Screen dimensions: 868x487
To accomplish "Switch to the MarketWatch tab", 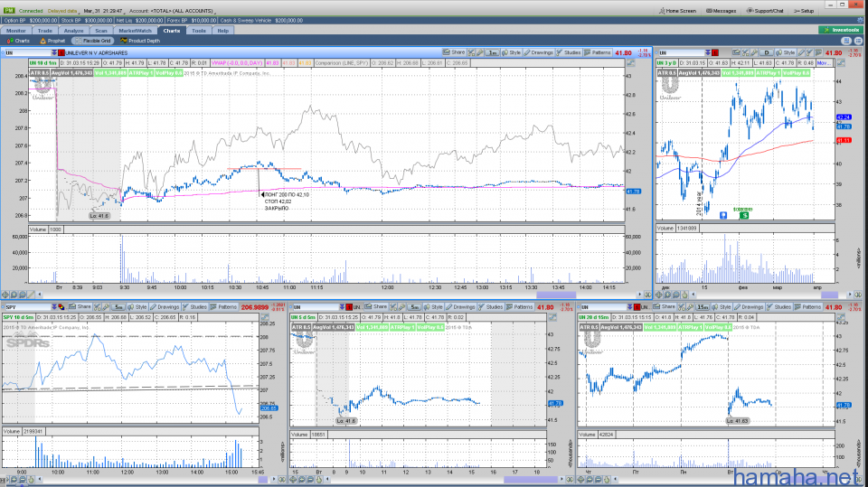I will (135, 31).
